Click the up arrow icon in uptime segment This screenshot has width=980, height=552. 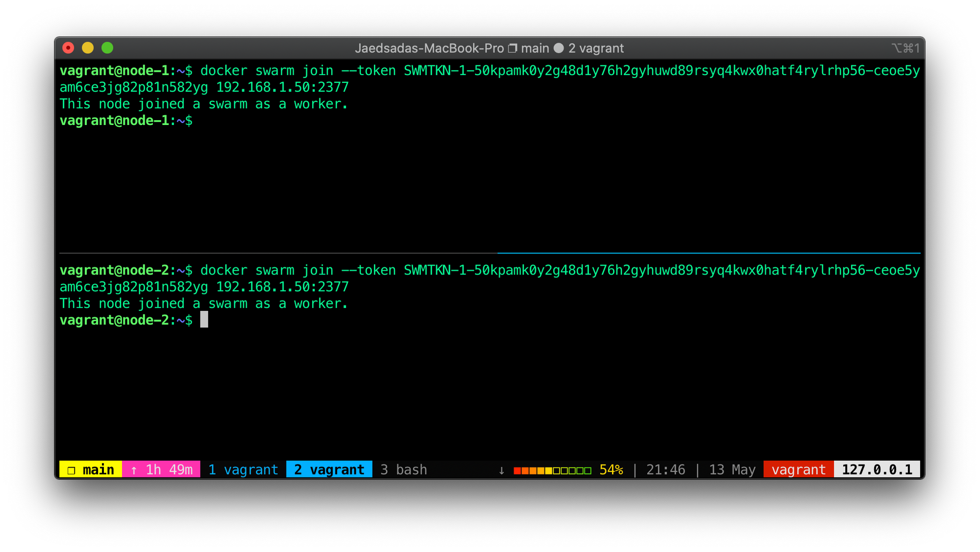point(134,470)
